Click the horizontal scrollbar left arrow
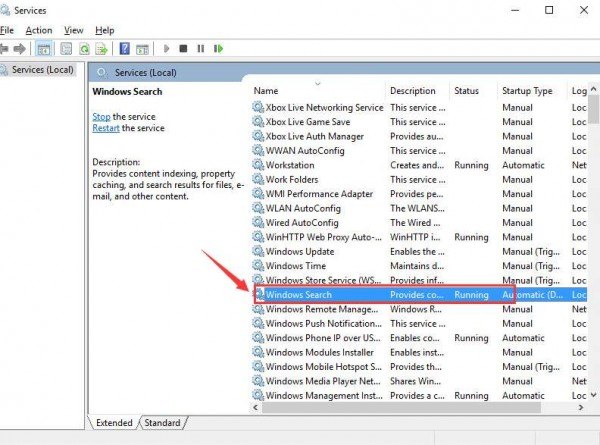Screen dimensions: 600x445 pos(256,408)
